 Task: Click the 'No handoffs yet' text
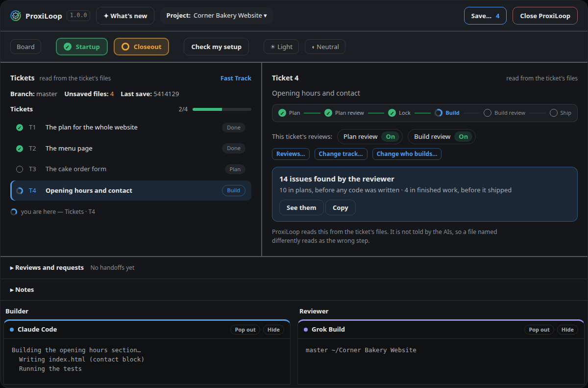tap(112, 268)
